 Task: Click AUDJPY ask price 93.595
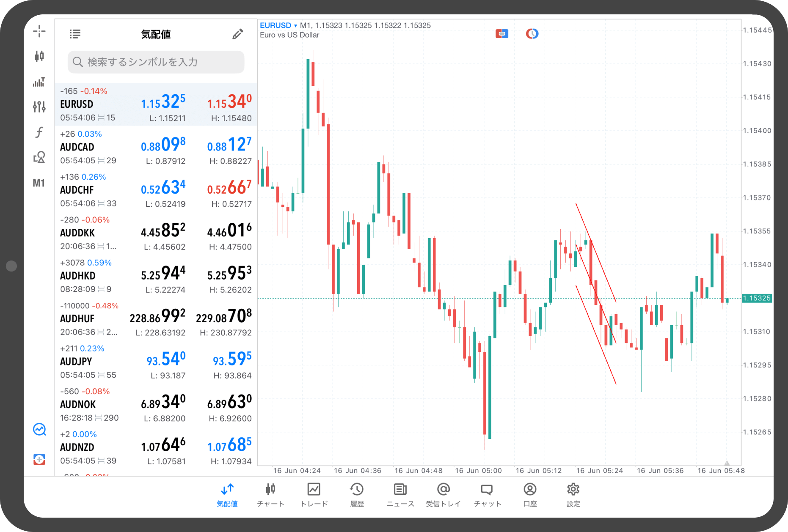coord(232,359)
